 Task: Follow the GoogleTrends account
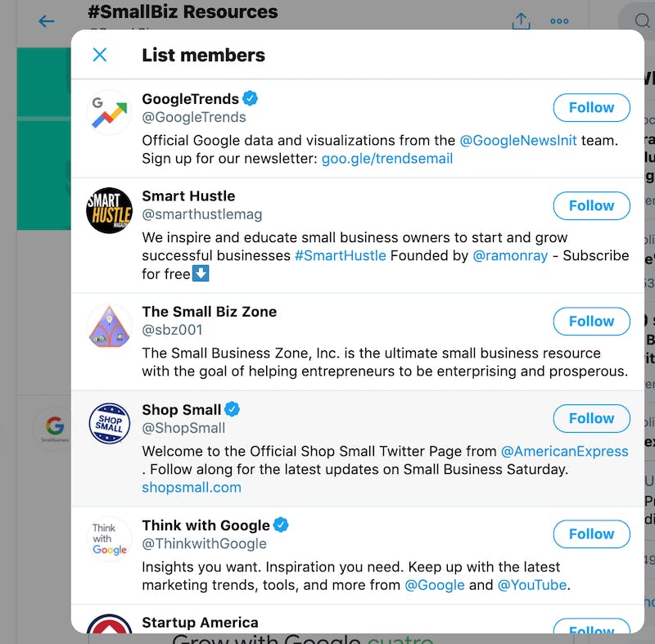point(591,108)
